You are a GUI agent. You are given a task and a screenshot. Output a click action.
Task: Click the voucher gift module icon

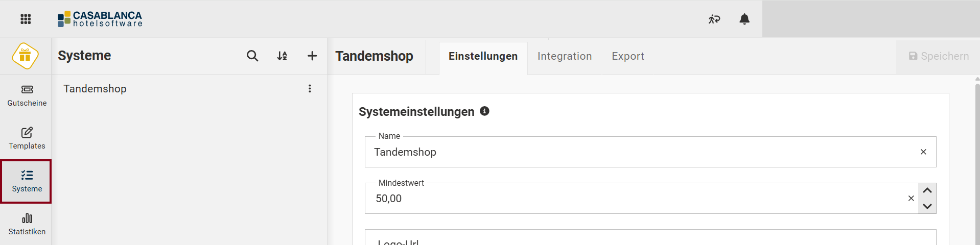click(x=25, y=56)
